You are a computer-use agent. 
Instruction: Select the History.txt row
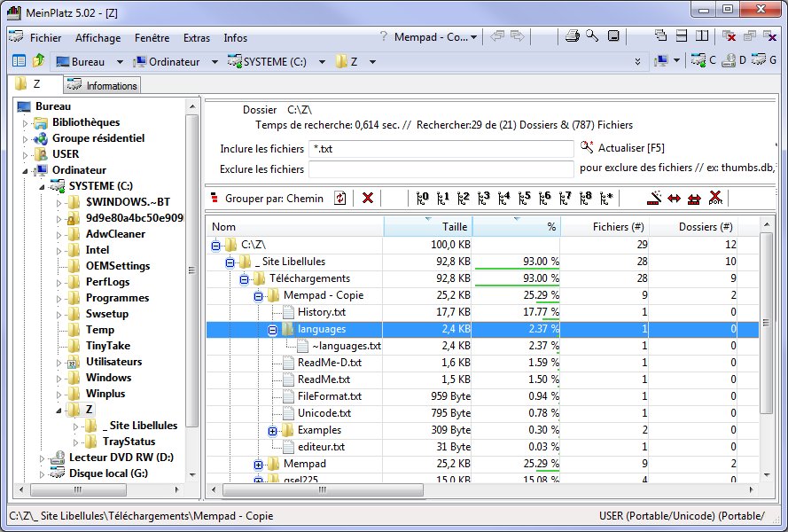[482, 312]
